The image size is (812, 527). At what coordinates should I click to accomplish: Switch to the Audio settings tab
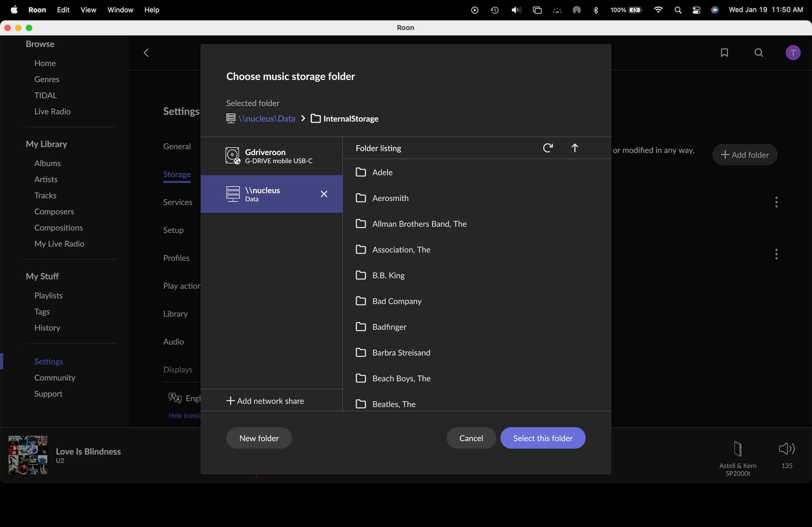click(x=173, y=341)
